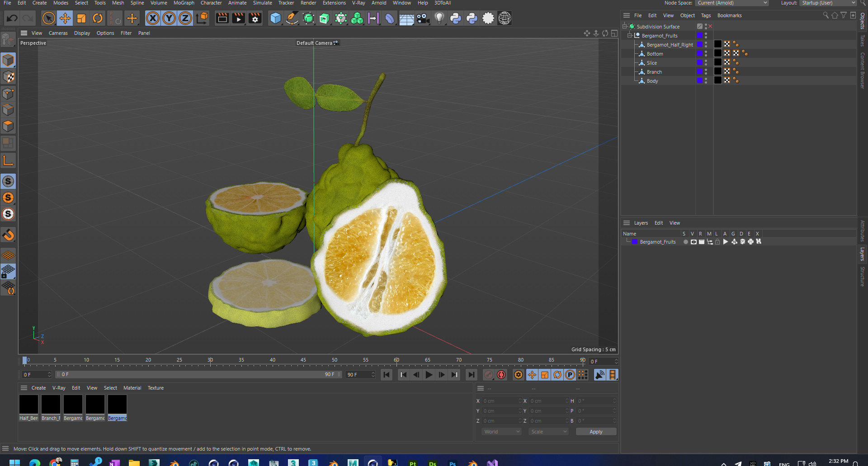Switch to Edges mode
Viewport: 868px width, 466px height.
point(8,110)
